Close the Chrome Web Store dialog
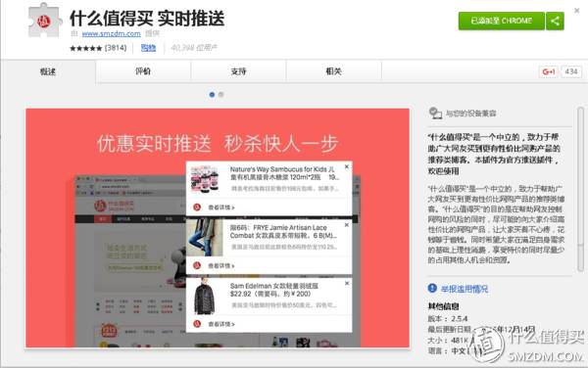The height and width of the screenshot is (368, 588). click(577, 11)
